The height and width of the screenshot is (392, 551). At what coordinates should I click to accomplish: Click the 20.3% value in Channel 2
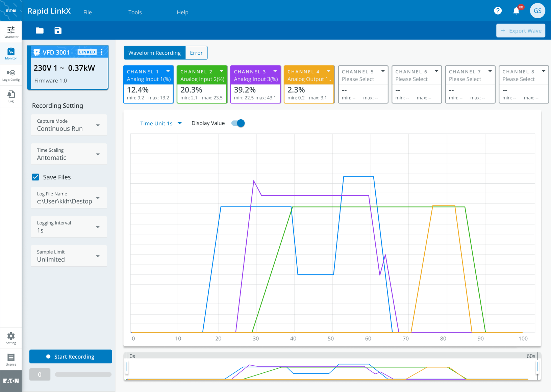pos(191,90)
